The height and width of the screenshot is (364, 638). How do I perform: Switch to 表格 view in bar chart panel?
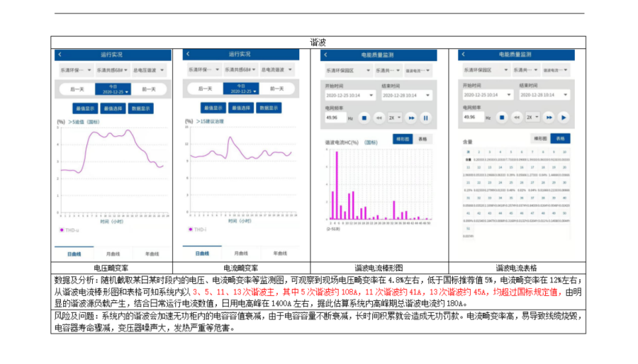click(x=424, y=140)
